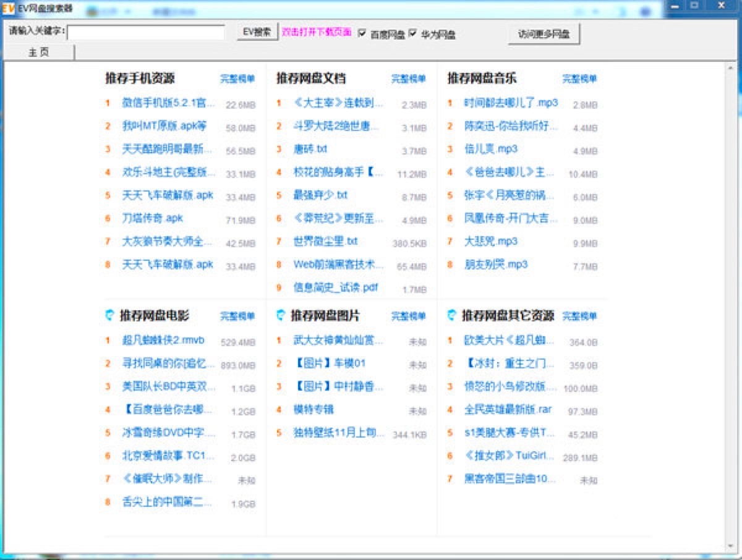This screenshot has height=560, width=742.
Task: Open the 唐砖.txt document link
Action: click(310, 149)
